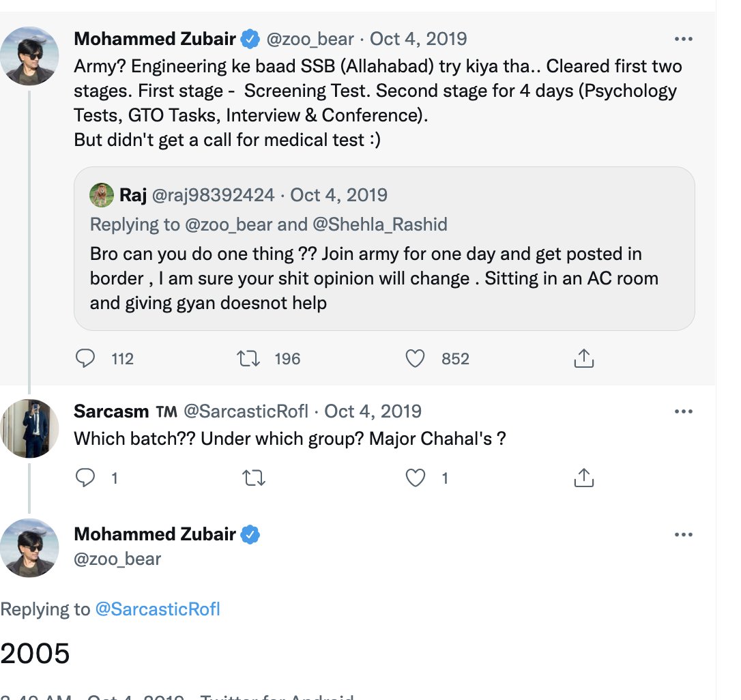Open the @SarcasticRofl link in 'Replying to'
This screenshot has width=741, height=700.
[158, 609]
